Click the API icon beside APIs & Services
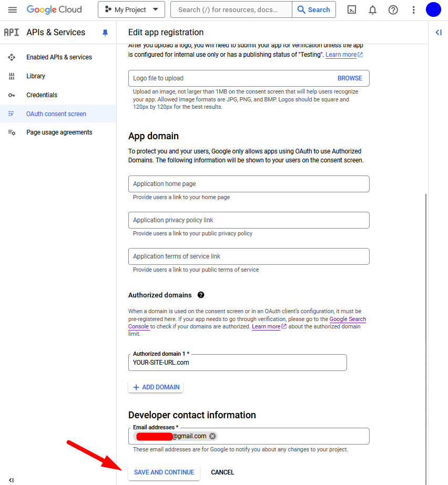Screen dimensions: 448x485 [12, 32]
